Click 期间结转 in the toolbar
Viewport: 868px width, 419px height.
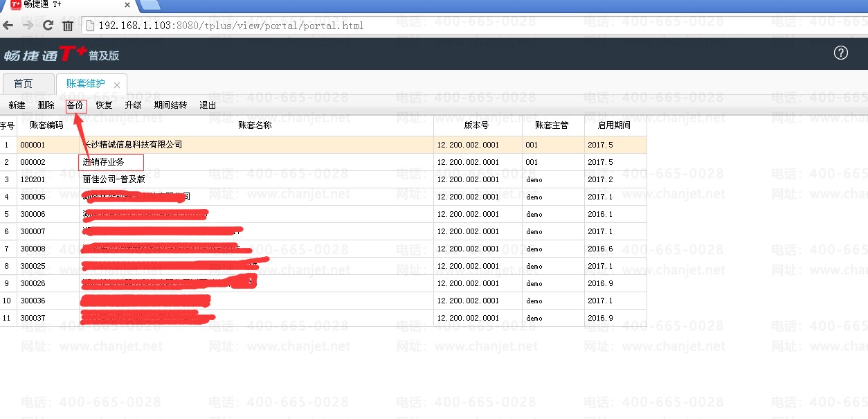point(170,105)
